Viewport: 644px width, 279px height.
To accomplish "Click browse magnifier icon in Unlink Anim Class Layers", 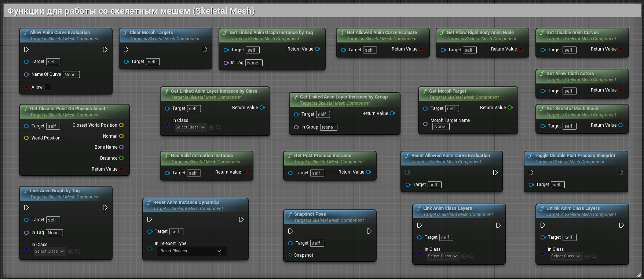I will click(x=594, y=256).
